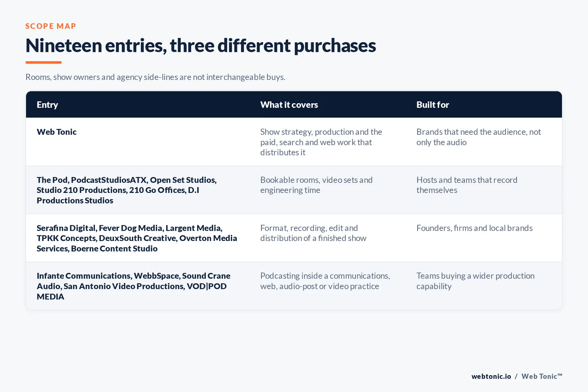Select the Built for column header
Image resolution: width=588 pixels, height=392 pixels.
(x=433, y=105)
